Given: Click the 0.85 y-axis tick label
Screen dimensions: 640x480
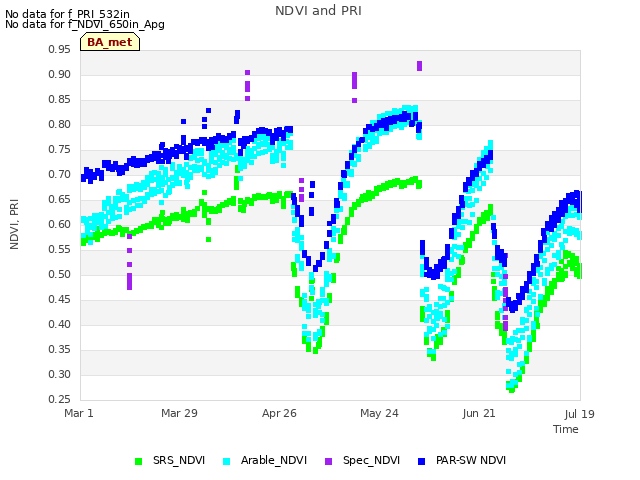Looking at the screenshot, I should [60, 100].
